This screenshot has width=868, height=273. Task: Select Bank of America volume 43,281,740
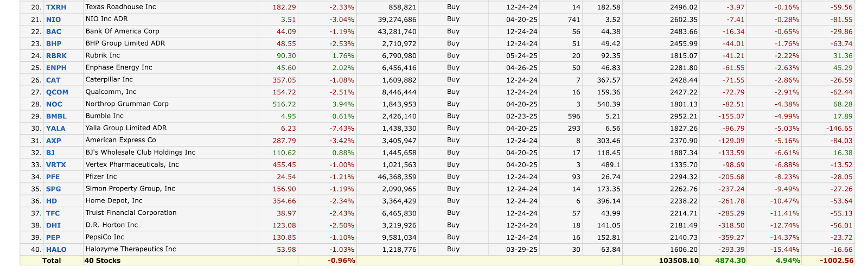tap(397, 31)
